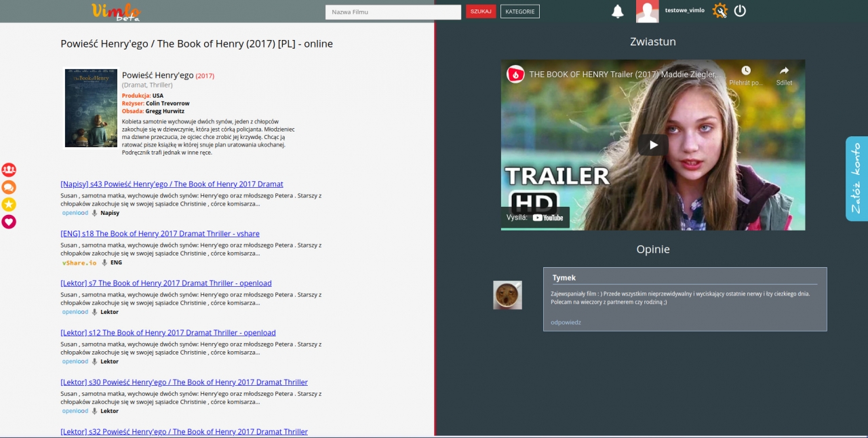Click the Lektor label under the s30 link
Image resolution: width=868 pixels, height=438 pixels.
109,411
